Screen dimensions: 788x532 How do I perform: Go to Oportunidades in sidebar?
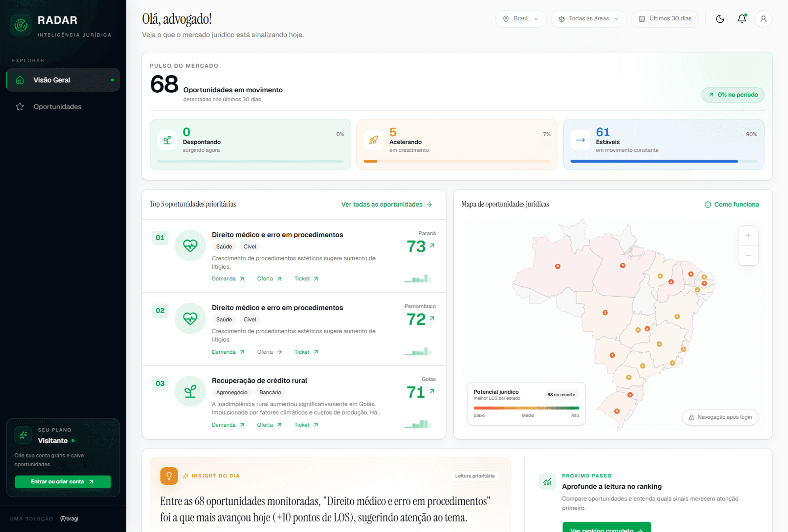pyautogui.click(x=63, y=107)
